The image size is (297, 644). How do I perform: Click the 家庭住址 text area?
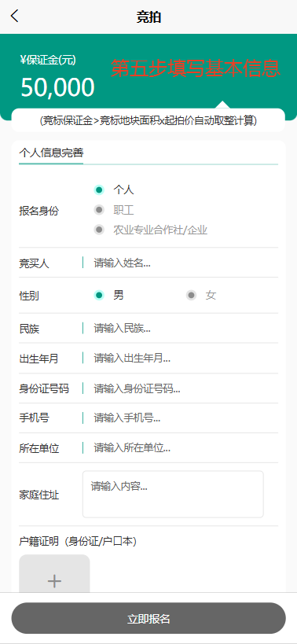(x=173, y=494)
